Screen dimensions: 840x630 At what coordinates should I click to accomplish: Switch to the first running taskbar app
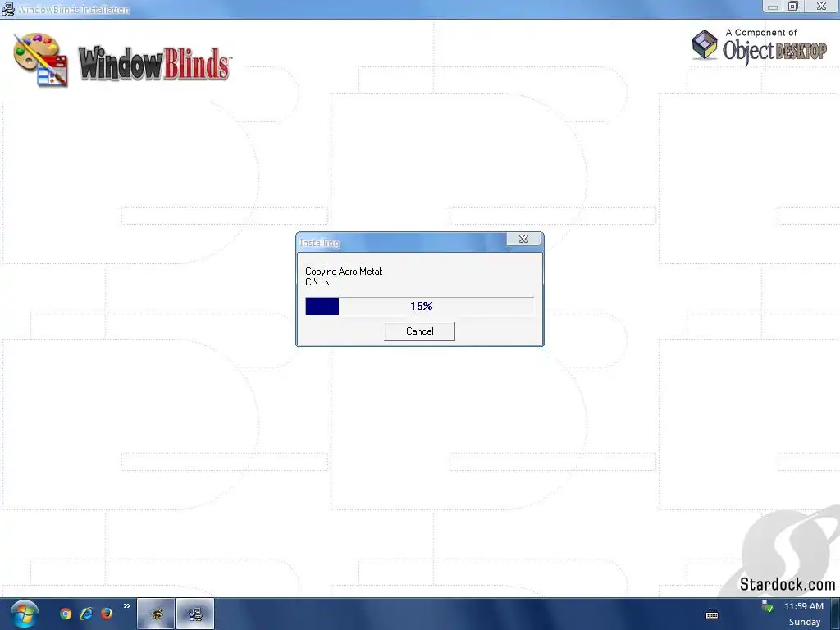(x=156, y=614)
